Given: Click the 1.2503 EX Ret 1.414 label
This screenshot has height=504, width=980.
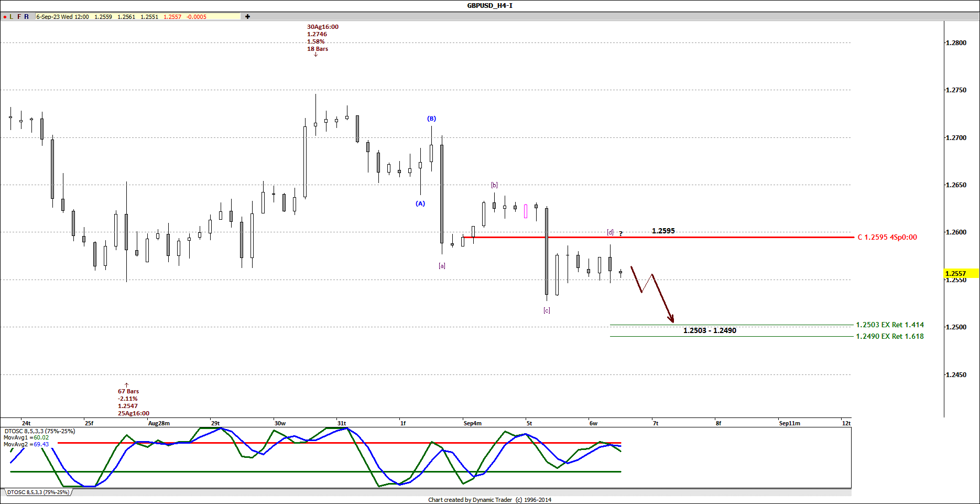Looking at the screenshot, I should point(890,325).
